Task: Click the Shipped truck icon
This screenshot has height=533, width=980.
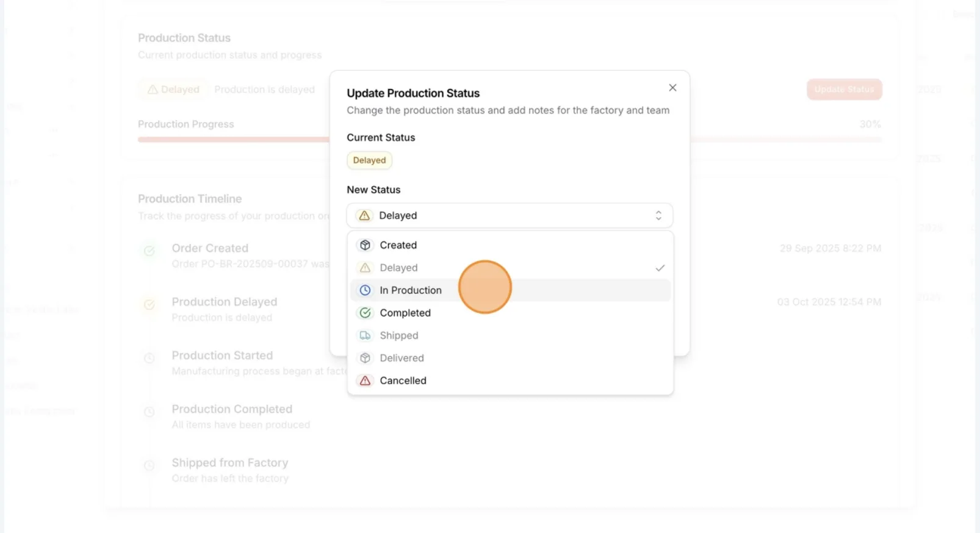Action: pyautogui.click(x=365, y=335)
